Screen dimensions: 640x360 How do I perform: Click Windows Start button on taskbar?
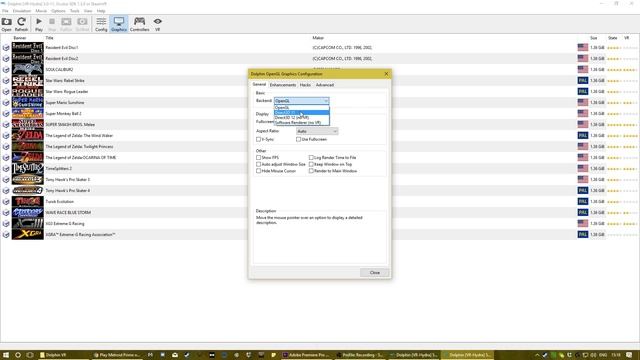(x=6, y=355)
